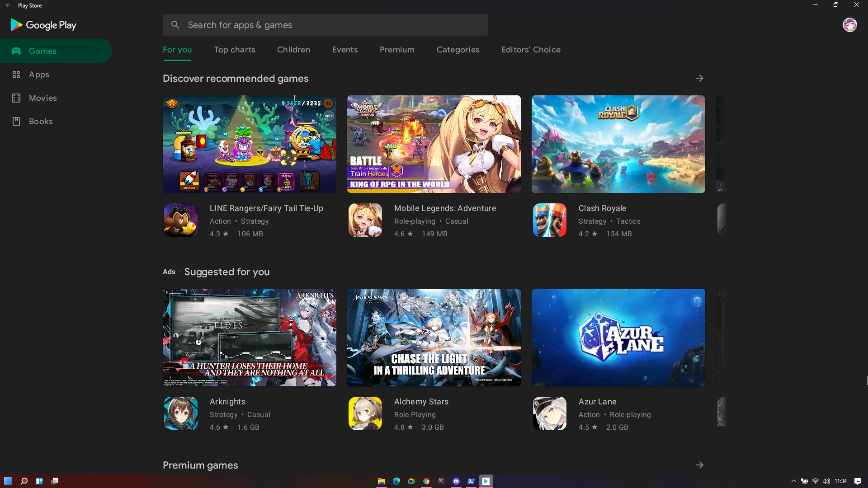This screenshot has height=488, width=868.
Task: Open the Azur Lane banner thumbnail
Action: coord(618,338)
